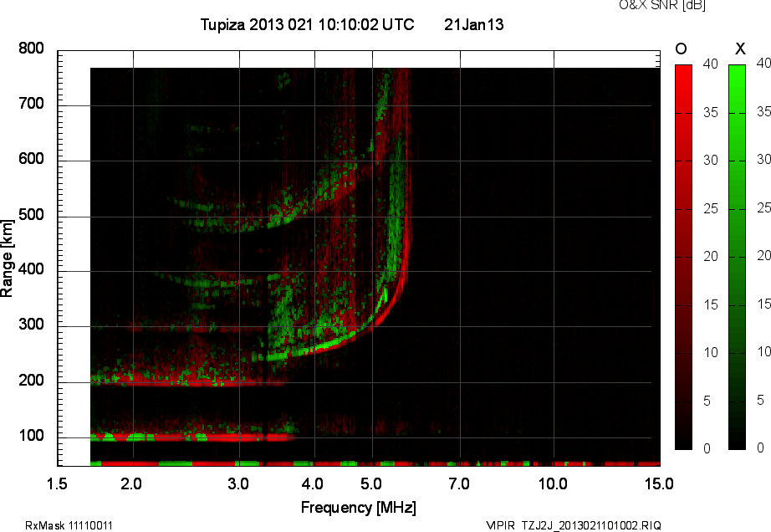The height and width of the screenshot is (532, 771).
Task: Click the 15 label beside red O bar
Action: 711,304
